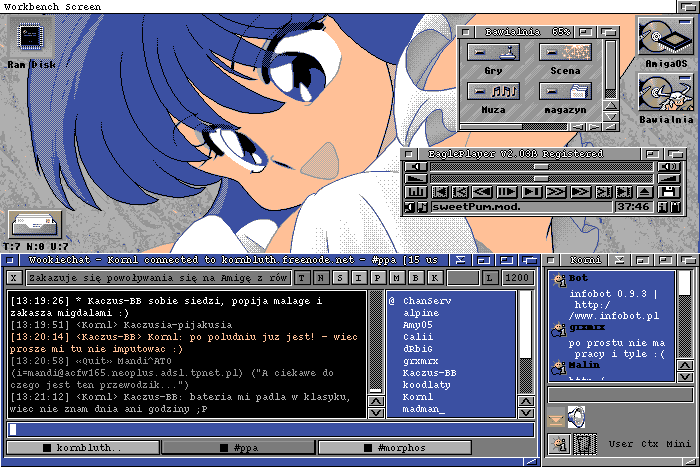Switch to the #morphos channel tab
The width and height of the screenshot is (700, 467).
[x=395, y=447]
